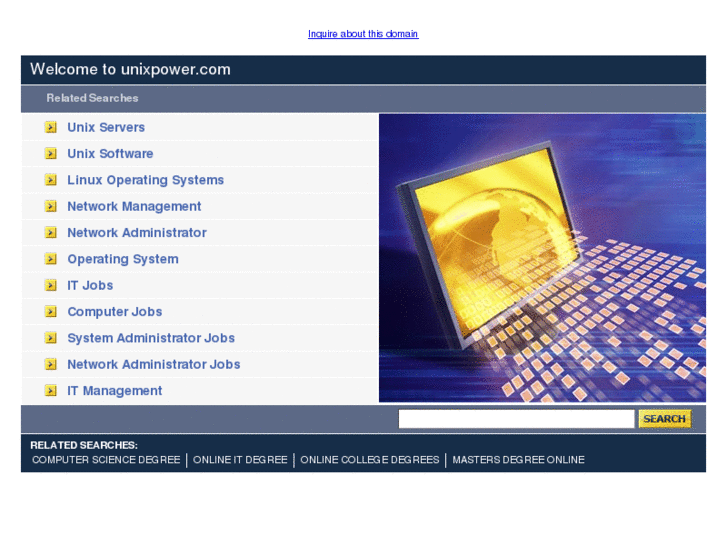
Task: Click the arrow icon beside Computer Jobs
Action: [x=51, y=312]
